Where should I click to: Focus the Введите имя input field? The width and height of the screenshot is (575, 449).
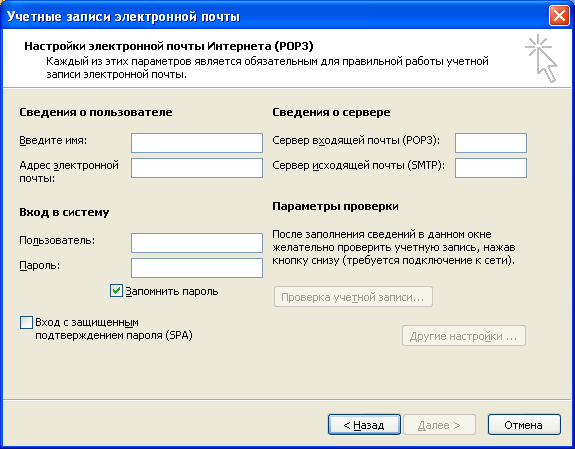tap(197, 143)
